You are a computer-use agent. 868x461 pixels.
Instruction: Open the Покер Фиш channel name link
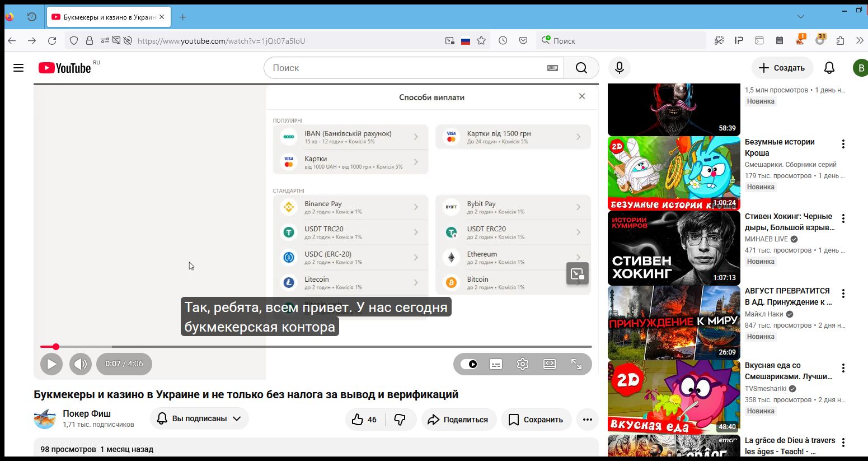[87, 413]
